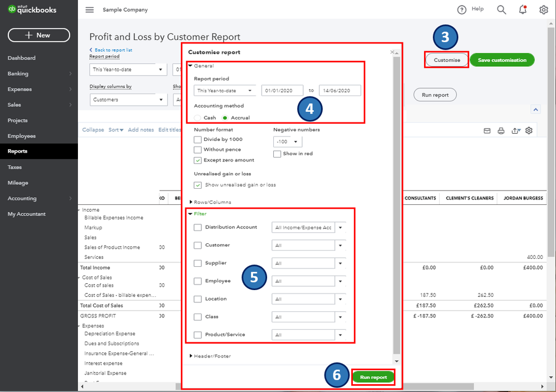Open the hamburger navigation menu icon
The height and width of the screenshot is (392, 556).
click(90, 10)
